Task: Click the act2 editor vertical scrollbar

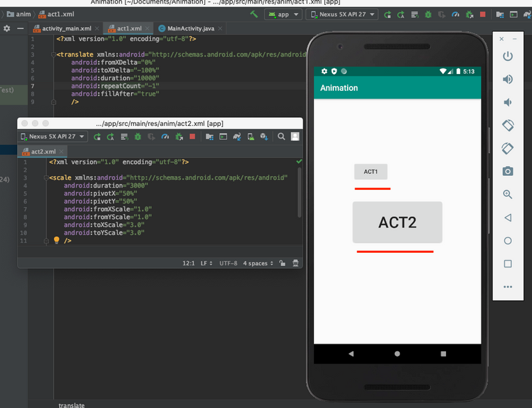Action: (x=299, y=193)
